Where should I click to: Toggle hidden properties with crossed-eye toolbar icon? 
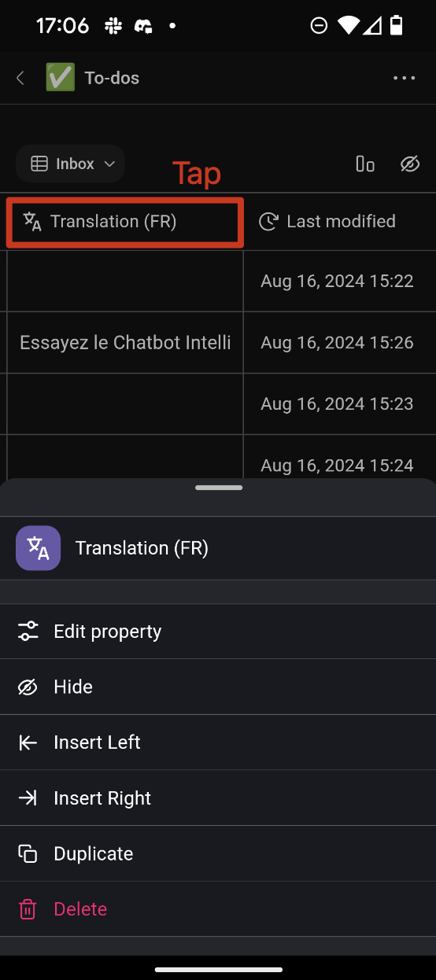[410, 164]
